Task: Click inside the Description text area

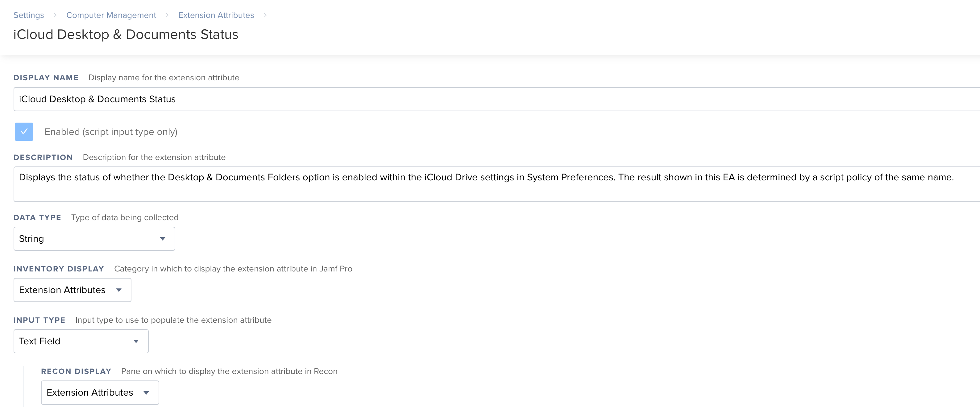Action: click(497, 184)
